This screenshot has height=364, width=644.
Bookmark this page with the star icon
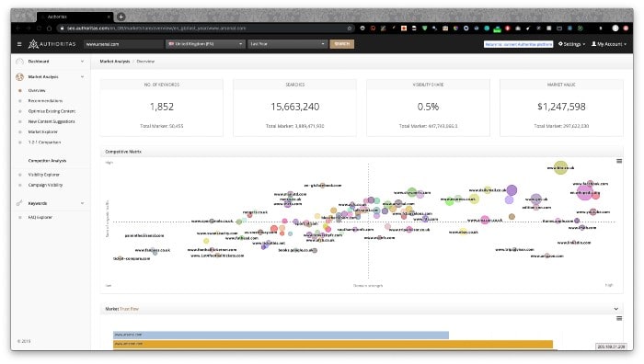[x=350, y=28]
